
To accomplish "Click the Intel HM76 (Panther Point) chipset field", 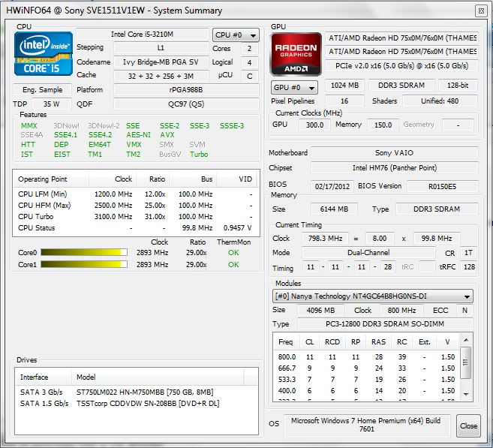I will point(394,168).
